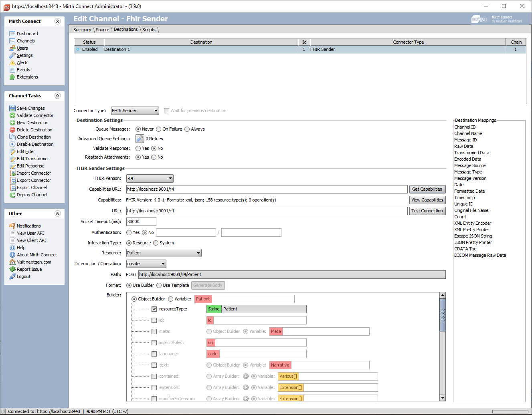532x415 pixels.
Task: Click the Status column header
Action: click(x=89, y=42)
